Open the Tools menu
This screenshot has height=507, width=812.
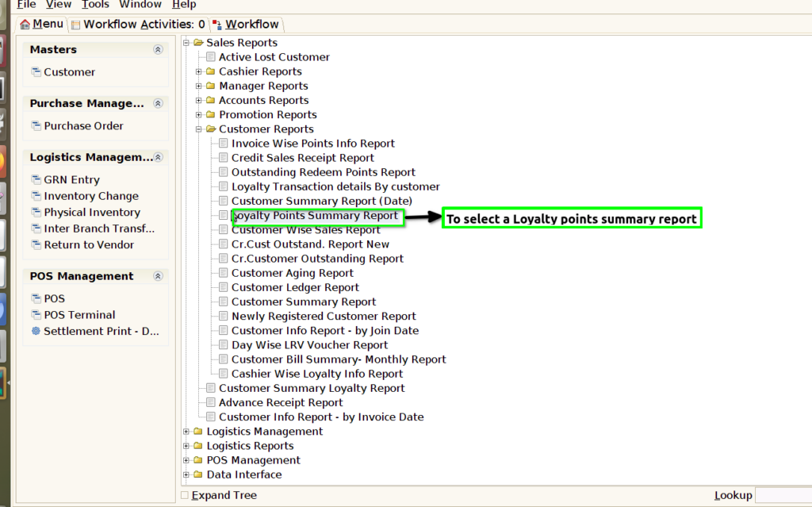click(x=95, y=5)
